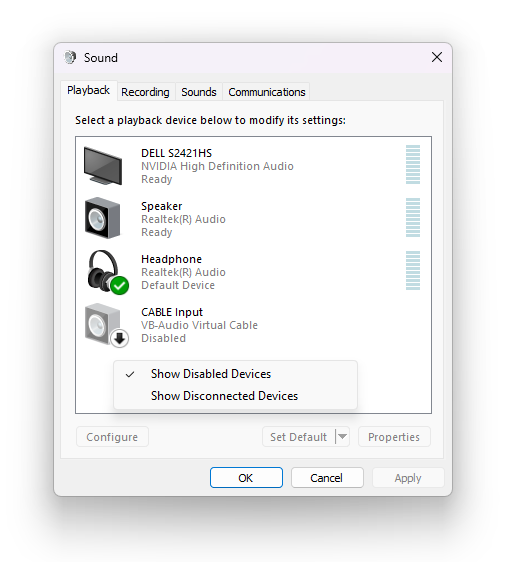Open the Sounds tab
509x562 pixels.
[x=199, y=92]
